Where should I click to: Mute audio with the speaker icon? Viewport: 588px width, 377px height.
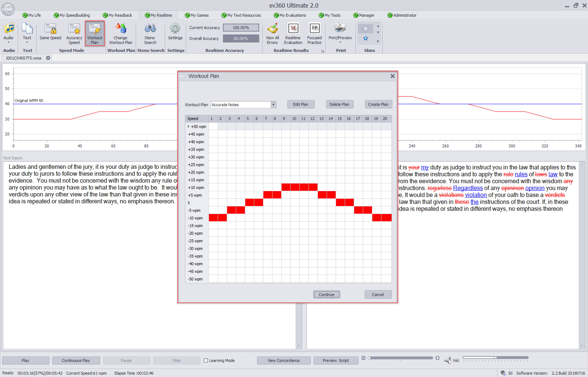[448, 360]
